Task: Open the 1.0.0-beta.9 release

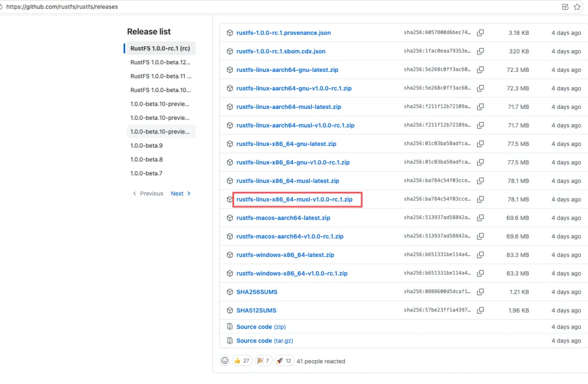Action: click(146, 145)
